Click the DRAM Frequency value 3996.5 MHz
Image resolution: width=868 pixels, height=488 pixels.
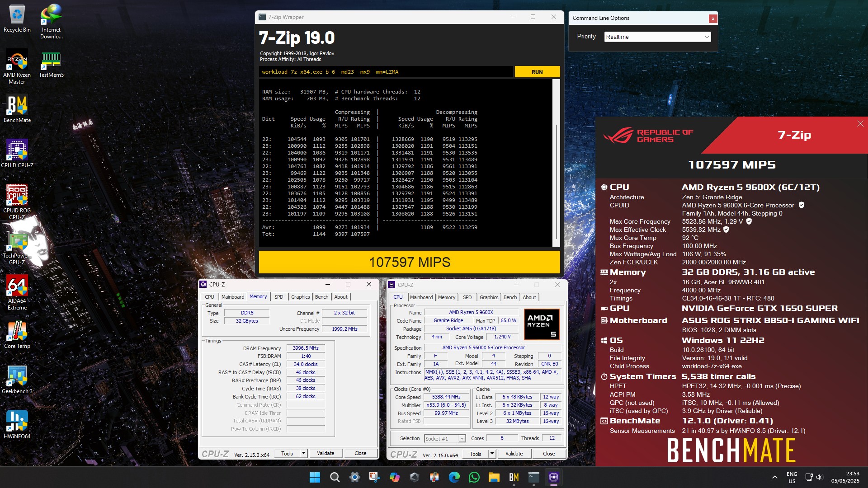tap(306, 348)
